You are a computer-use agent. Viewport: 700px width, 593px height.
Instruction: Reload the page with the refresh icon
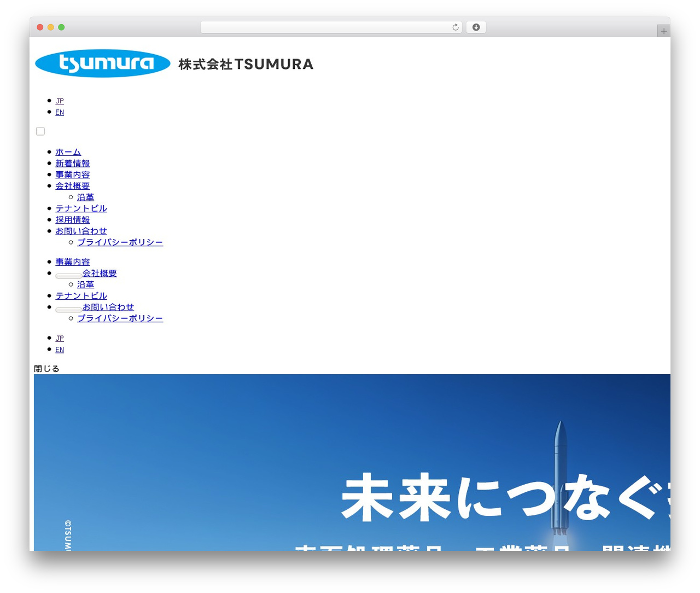point(455,27)
